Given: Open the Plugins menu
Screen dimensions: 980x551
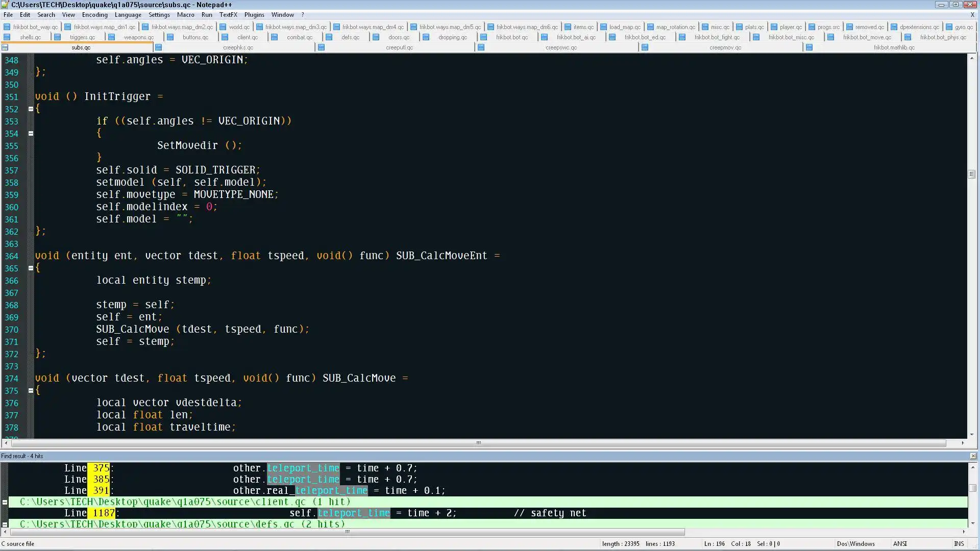Looking at the screenshot, I should pyautogui.click(x=254, y=15).
